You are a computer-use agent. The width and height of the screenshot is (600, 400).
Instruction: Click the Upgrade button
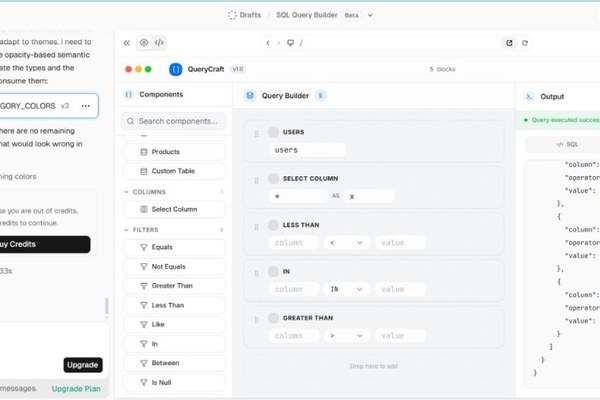point(83,365)
